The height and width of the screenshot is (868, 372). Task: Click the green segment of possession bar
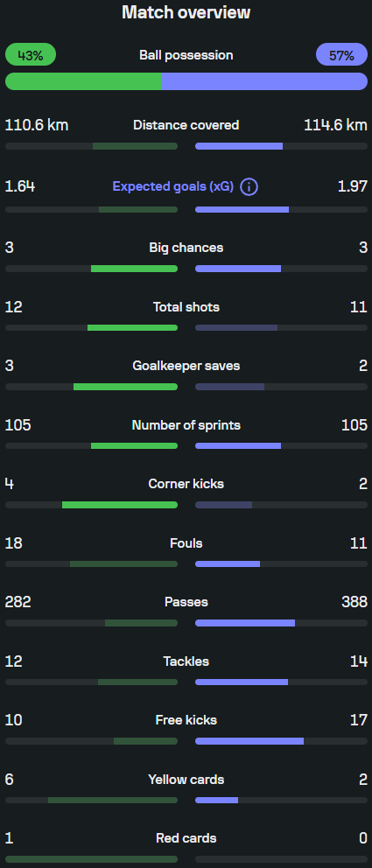(x=83, y=81)
